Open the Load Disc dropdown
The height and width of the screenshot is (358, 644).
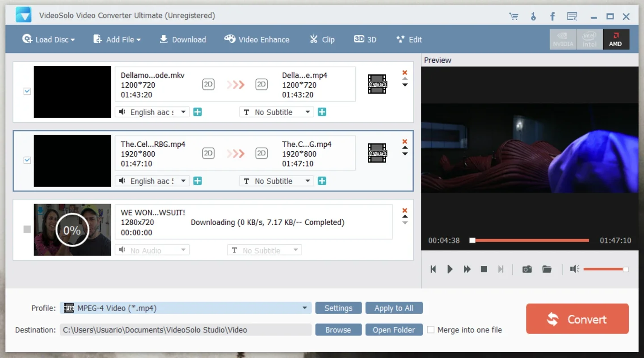48,39
